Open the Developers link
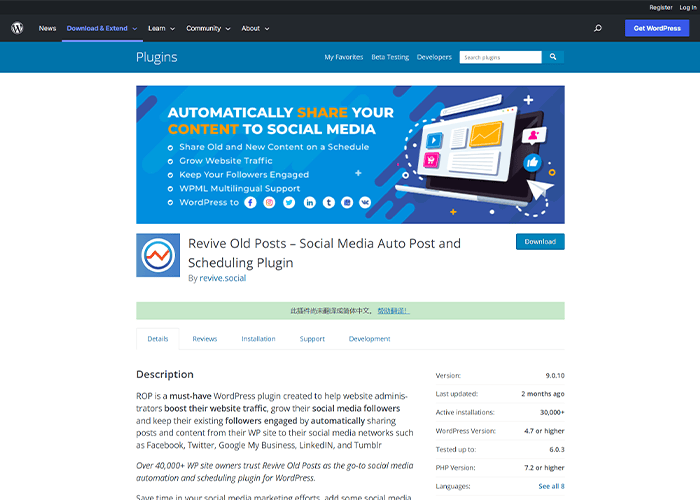 coord(434,57)
